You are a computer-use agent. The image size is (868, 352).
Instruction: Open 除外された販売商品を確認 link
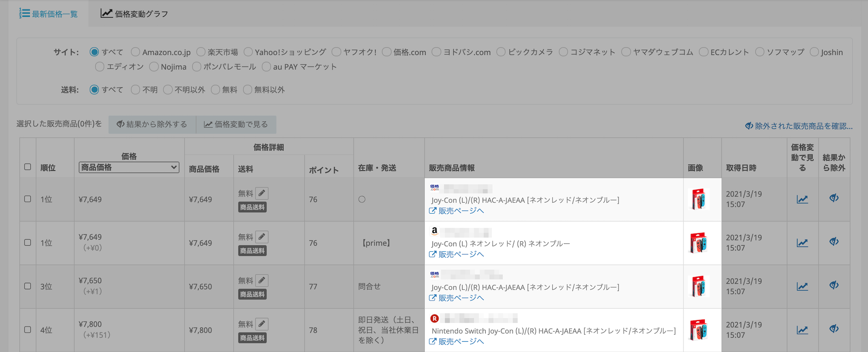799,126
